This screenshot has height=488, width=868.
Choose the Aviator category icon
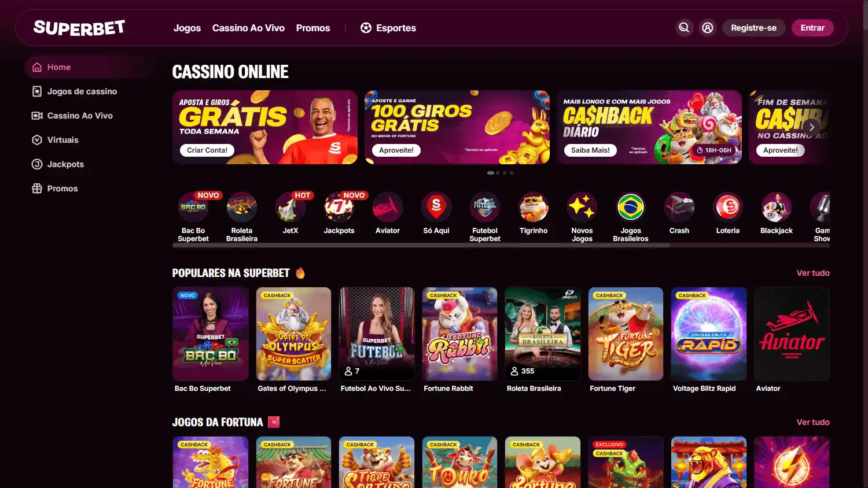coord(388,207)
